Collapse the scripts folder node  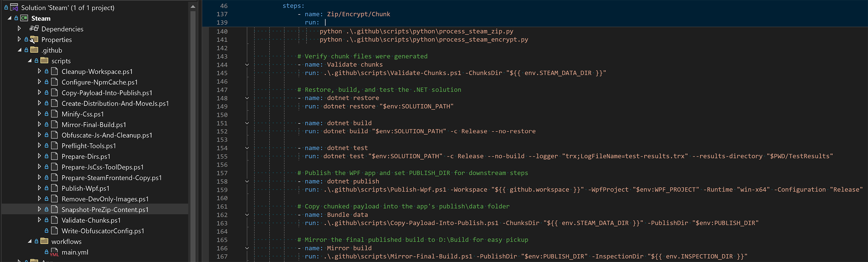click(30, 61)
